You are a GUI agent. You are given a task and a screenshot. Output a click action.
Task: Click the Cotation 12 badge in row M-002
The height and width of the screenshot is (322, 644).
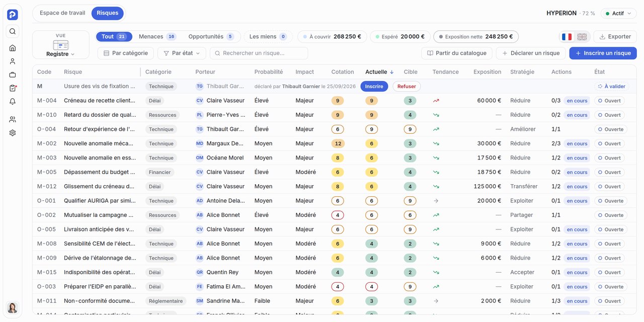[338, 143]
